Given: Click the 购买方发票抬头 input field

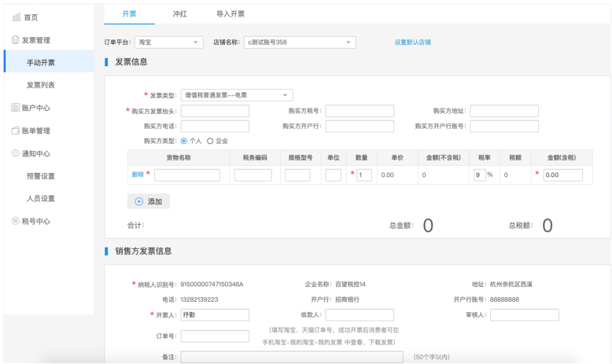Looking at the screenshot, I should pyautogui.click(x=215, y=111).
